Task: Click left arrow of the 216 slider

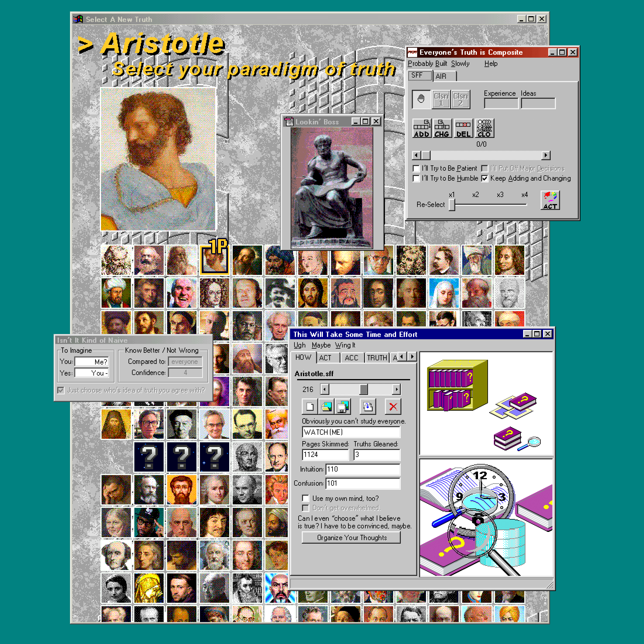Action: (325, 389)
